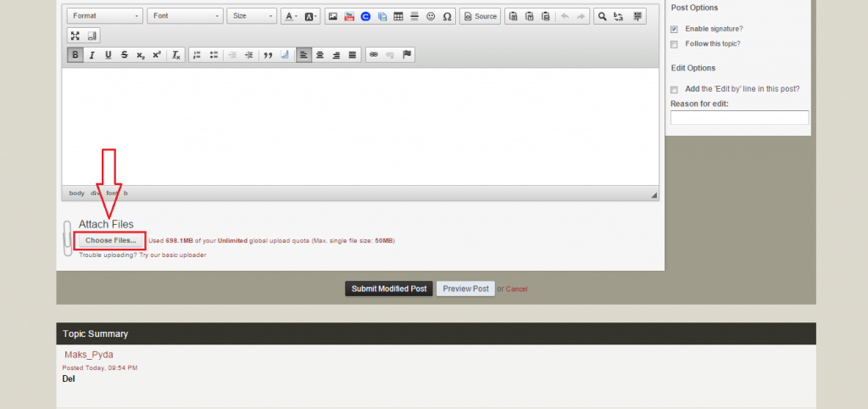This screenshot has height=409, width=868.
Task: Insert a table with the Table icon
Action: coord(398,16)
